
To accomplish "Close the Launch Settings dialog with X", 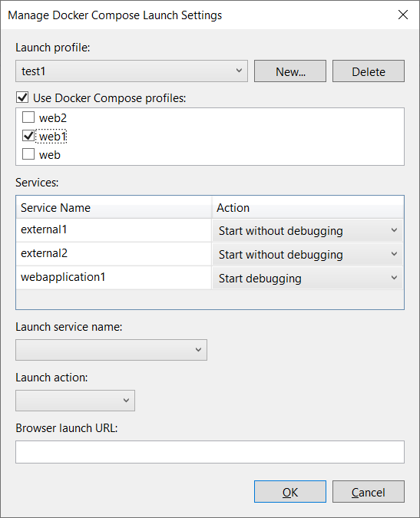I will point(403,15).
